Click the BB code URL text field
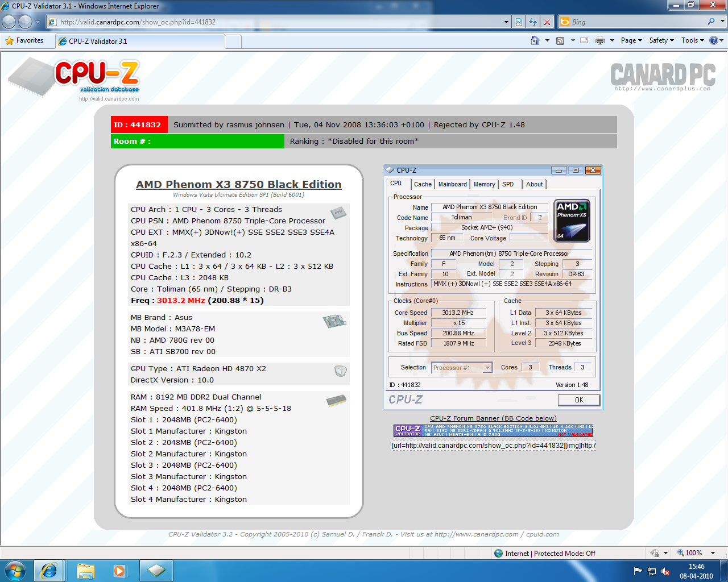This screenshot has height=582, width=728. click(x=493, y=445)
